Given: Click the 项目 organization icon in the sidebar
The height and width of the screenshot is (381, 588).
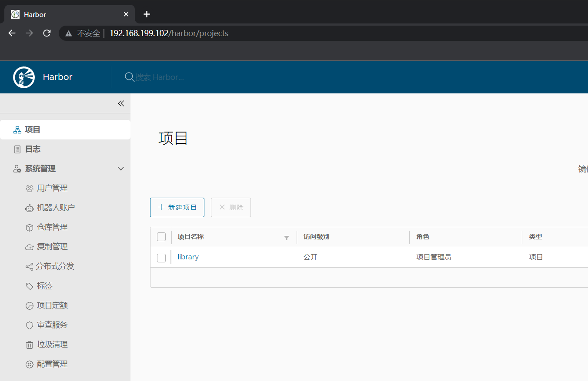Looking at the screenshot, I should (17, 130).
